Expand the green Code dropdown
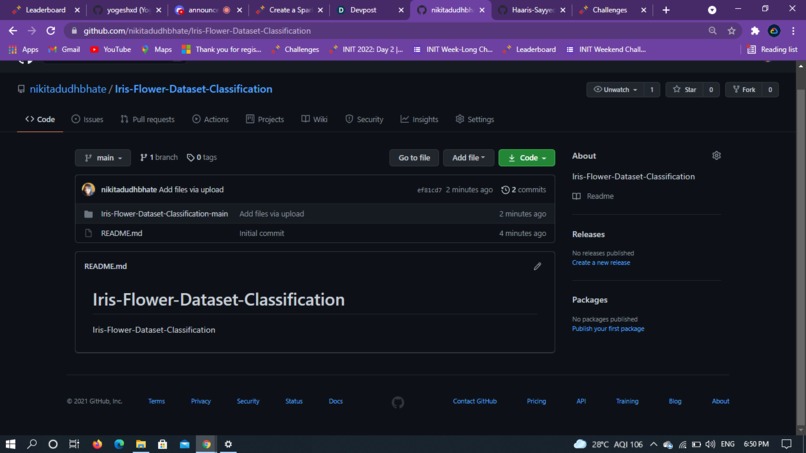Image resolution: width=806 pixels, height=453 pixels. [526, 157]
